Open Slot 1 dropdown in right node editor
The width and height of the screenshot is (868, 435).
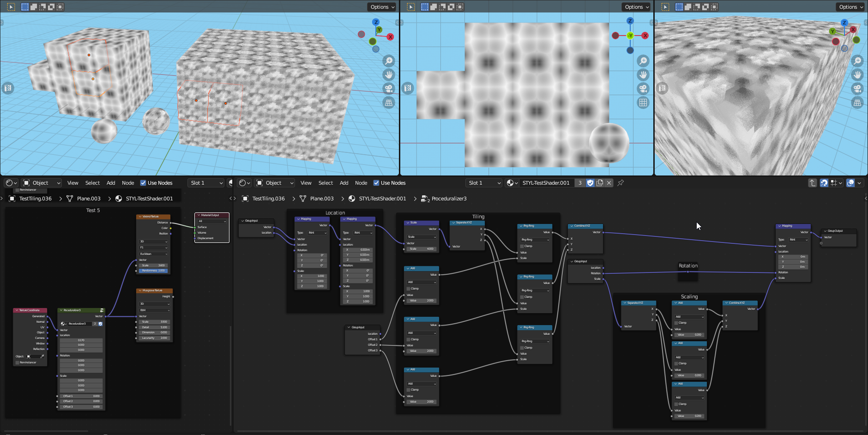[484, 183]
